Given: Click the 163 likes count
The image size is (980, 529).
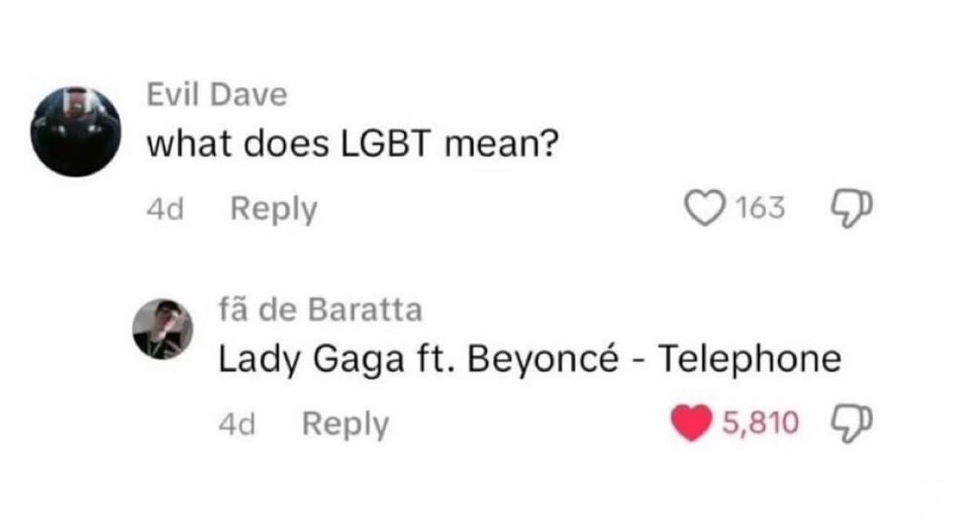Looking at the screenshot, I should 759,208.
